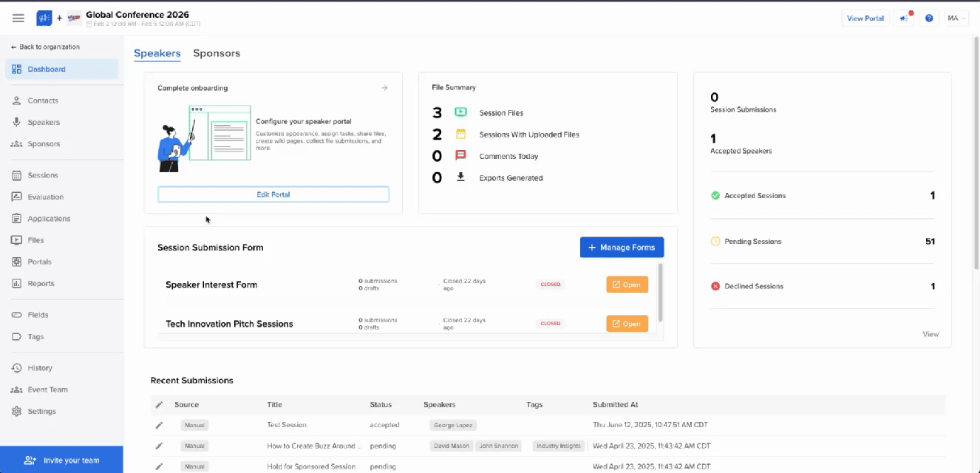Click the Industry Insights tag
Screen dimensions: 980x473
coord(559,446)
